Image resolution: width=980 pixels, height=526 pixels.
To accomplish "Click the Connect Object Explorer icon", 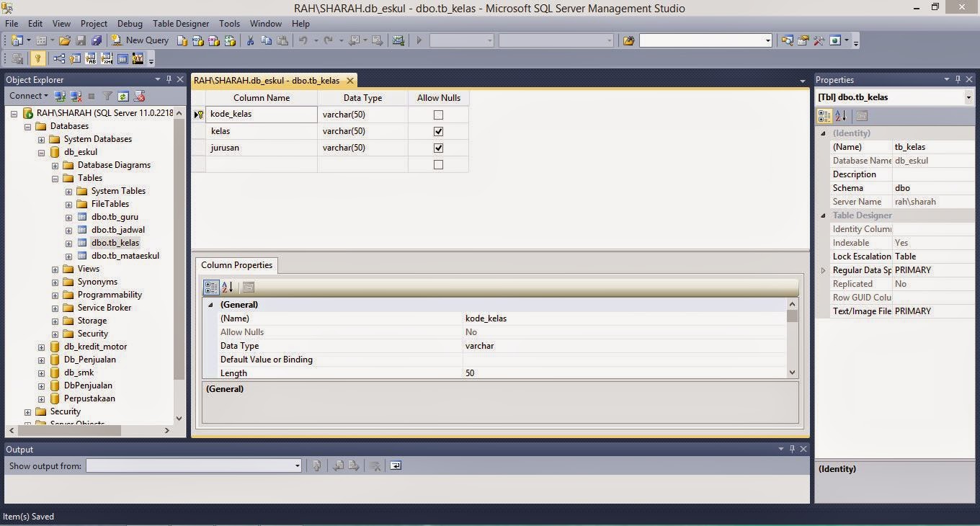I will tap(61, 96).
